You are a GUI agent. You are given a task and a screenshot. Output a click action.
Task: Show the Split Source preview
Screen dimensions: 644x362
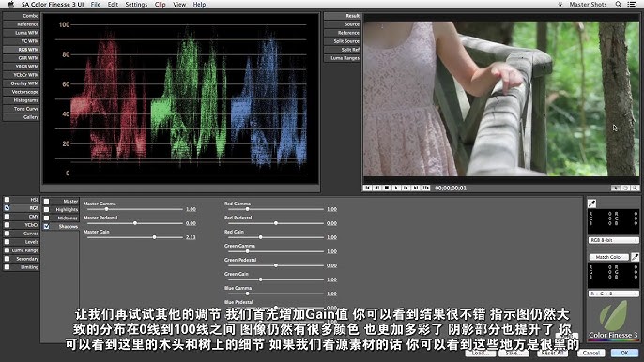click(x=342, y=41)
